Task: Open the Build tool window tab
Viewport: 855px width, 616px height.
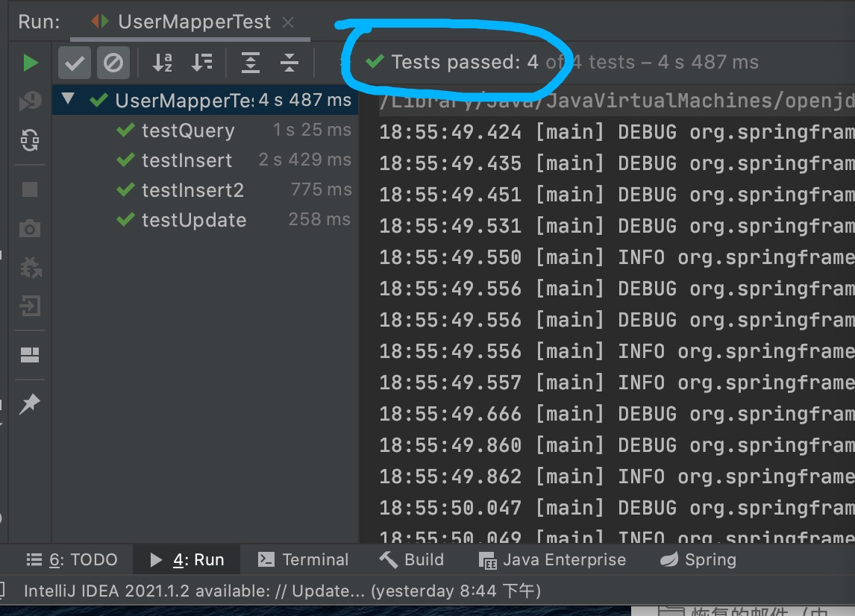Action: click(412, 559)
